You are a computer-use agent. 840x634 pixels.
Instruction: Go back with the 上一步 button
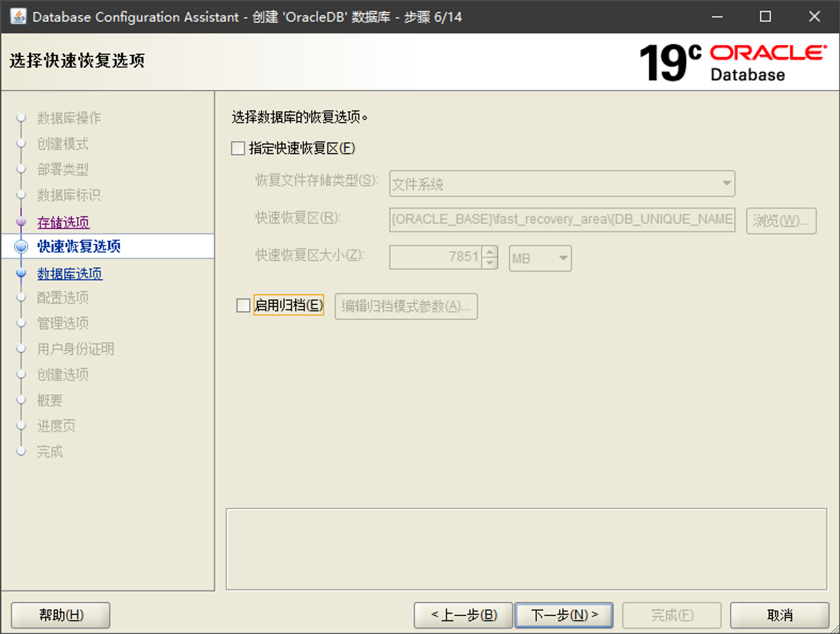(x=463, y=615)
